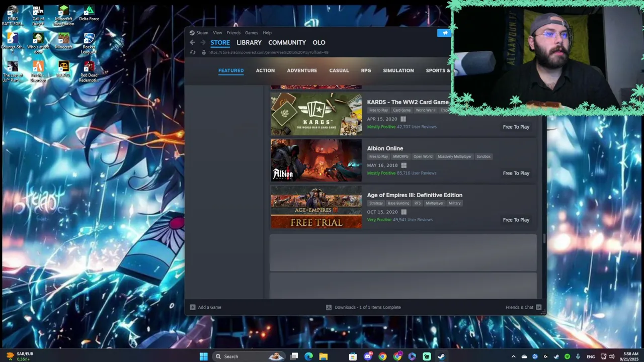Switch to COMMUNITY section
Image resolution: width=644 pixels, height=362 pixels.
[x=287, y=43]
